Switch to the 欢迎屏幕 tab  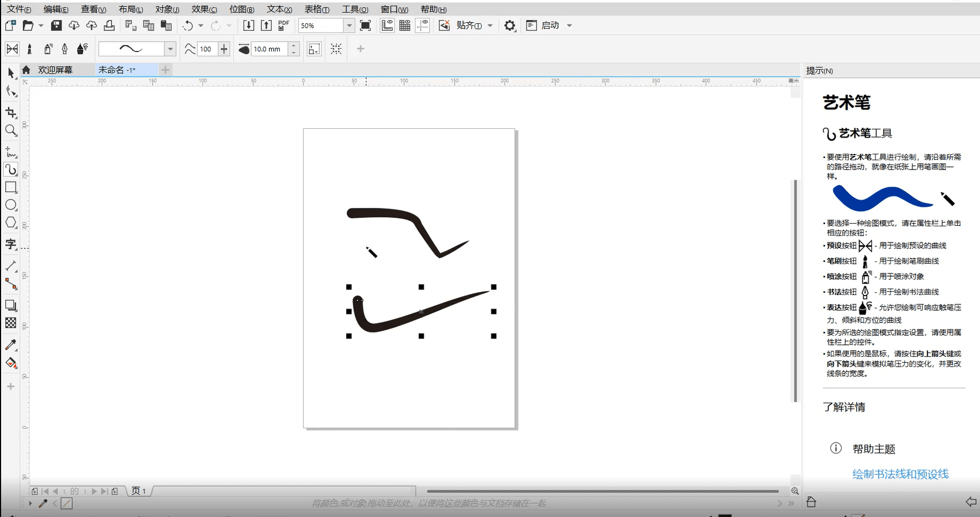click(55, 70)
